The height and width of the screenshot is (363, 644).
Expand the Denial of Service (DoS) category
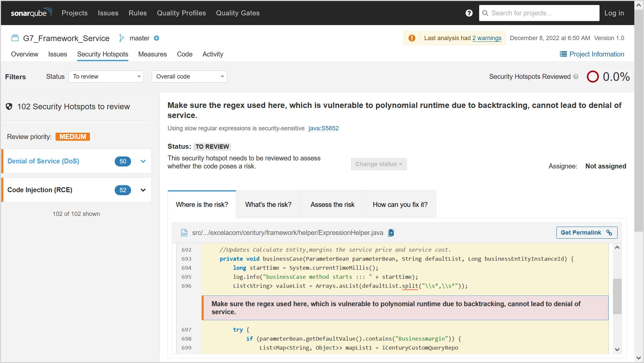pos(143,161)
